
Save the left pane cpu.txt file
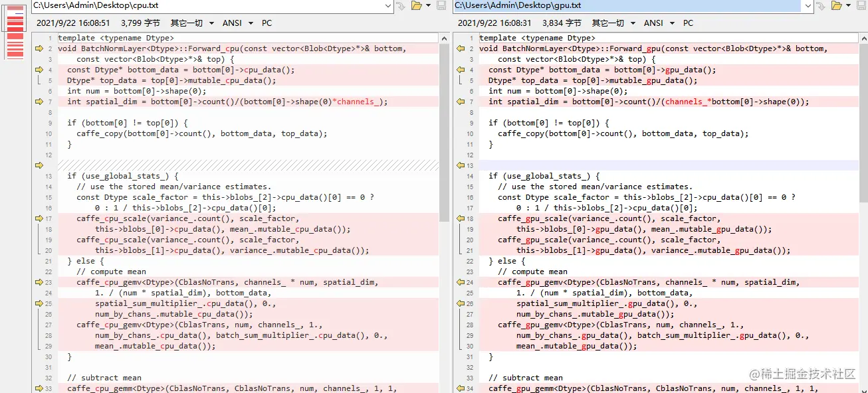[x=441, y=6]
